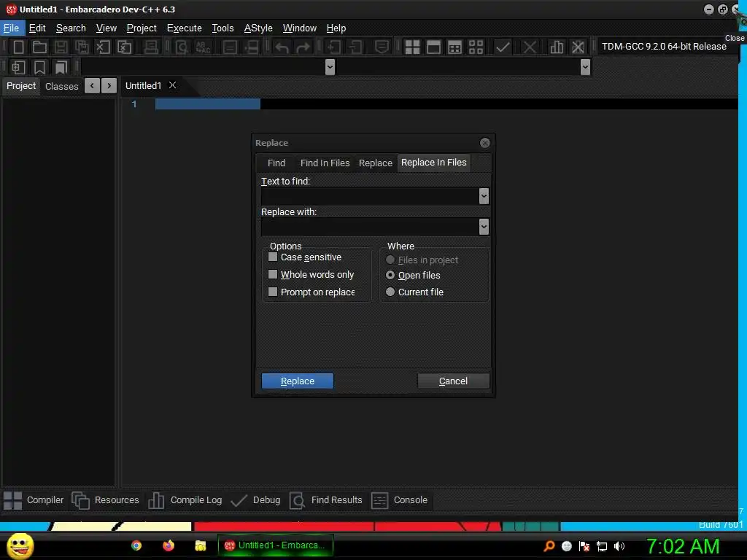747x560 pixels.
Task: Click the Close file toolbar icon
Action: (103, 47)
